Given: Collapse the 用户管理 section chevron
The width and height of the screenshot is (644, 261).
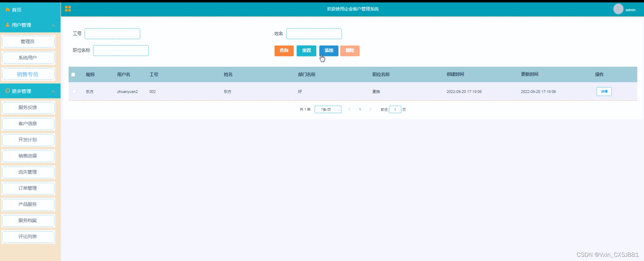Looking at the screenshot, I should click(x=53, y=26).
